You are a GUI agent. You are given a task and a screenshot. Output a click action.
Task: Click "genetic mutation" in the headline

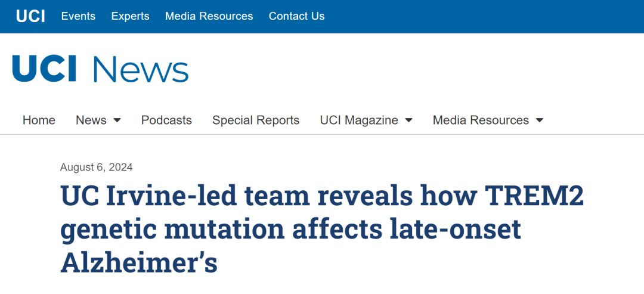pos(172,230)
